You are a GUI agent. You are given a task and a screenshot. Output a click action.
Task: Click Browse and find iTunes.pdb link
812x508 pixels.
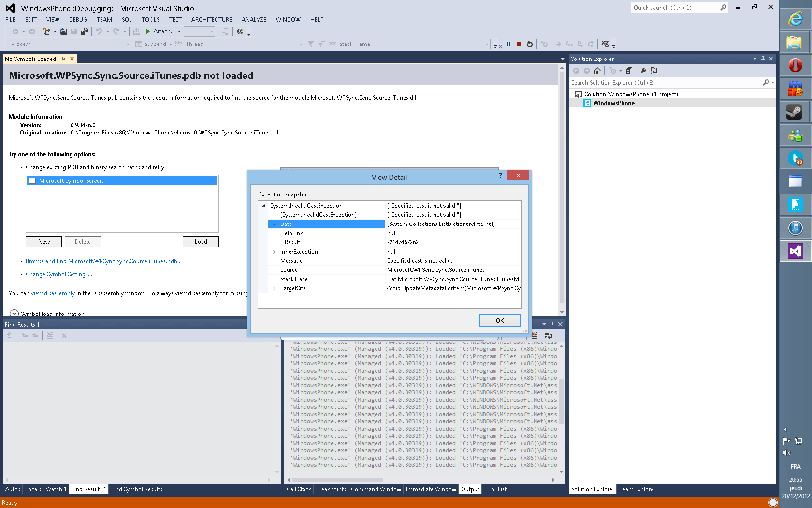tap(103, 261)
